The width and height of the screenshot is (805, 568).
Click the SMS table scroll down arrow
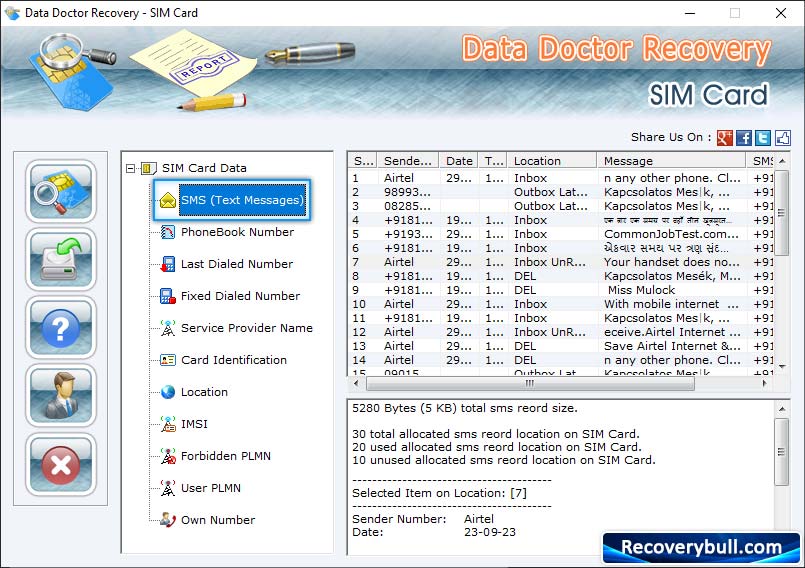tap(782, 367)
